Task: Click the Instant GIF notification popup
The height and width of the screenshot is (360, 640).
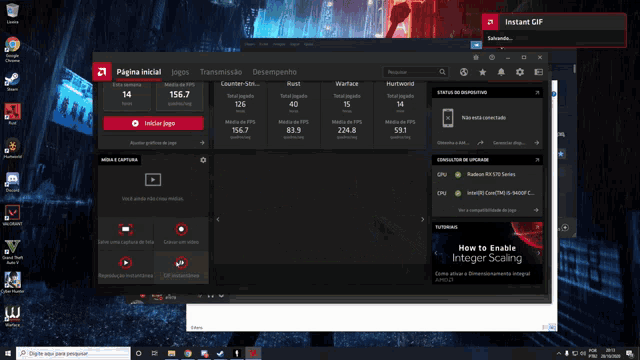Action: [x=554, y=30]
